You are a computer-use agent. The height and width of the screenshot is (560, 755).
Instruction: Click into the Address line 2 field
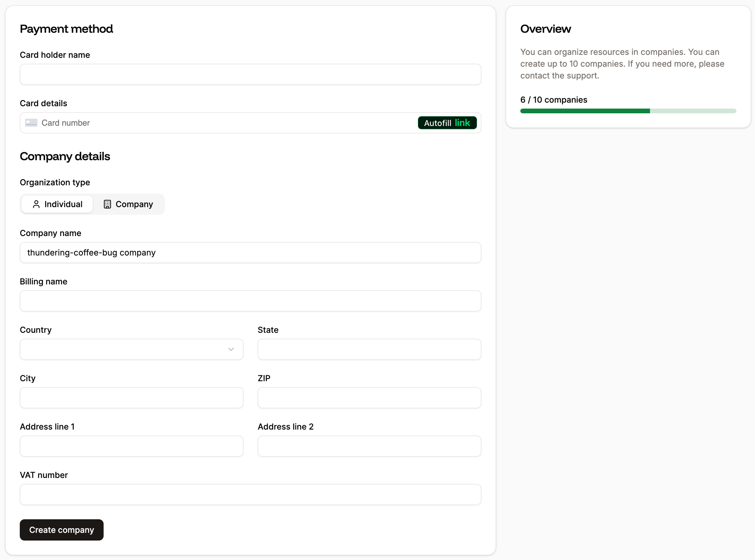point(369,446)
